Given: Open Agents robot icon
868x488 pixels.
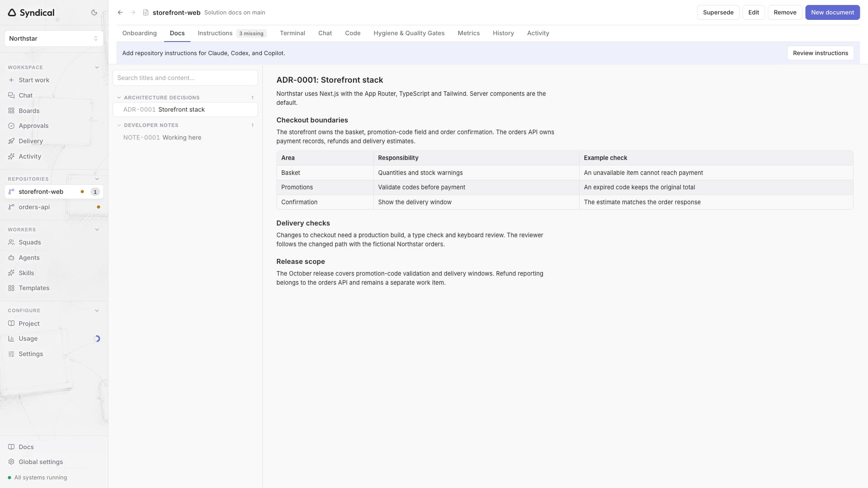Looking at the screenshot, I should 11,258.
